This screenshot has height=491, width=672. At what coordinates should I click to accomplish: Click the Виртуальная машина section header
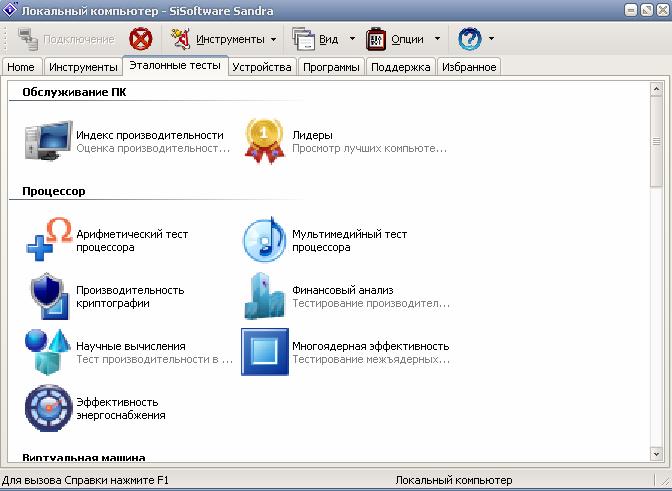click(x=84, y=457)
